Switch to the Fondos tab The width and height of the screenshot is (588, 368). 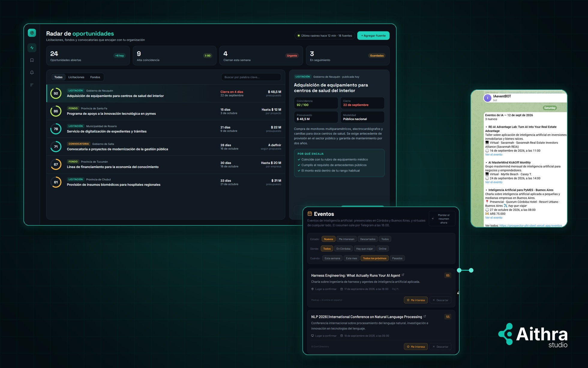tap(95, 77)
